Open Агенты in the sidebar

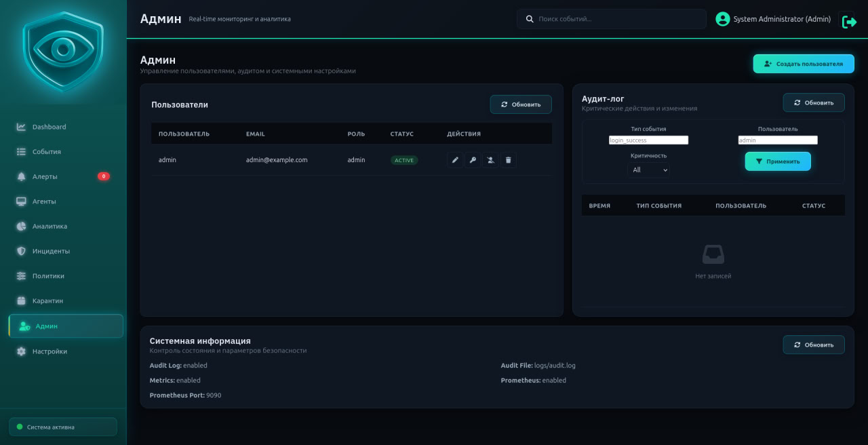coord(66,201)
